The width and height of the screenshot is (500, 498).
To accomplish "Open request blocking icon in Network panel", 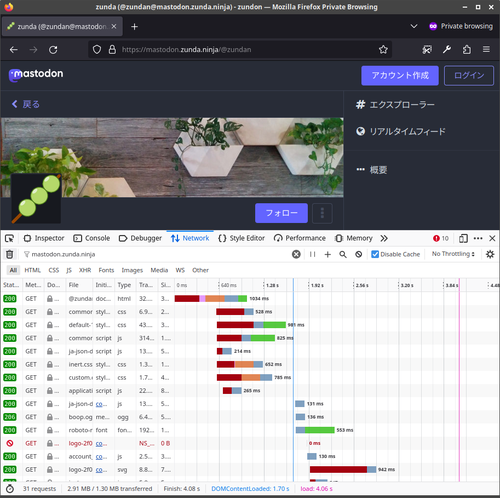I will click(358, 254).
